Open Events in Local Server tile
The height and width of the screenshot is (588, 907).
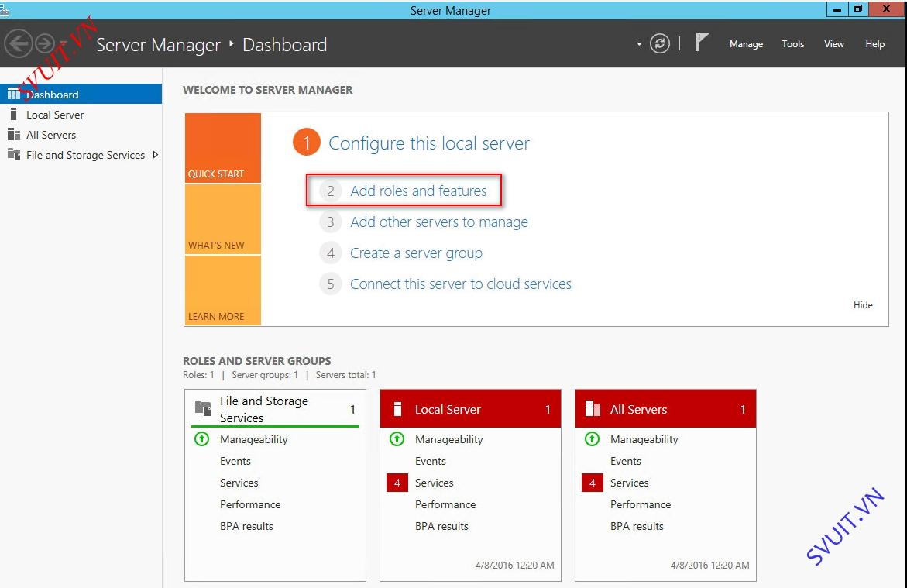(431, 461)
